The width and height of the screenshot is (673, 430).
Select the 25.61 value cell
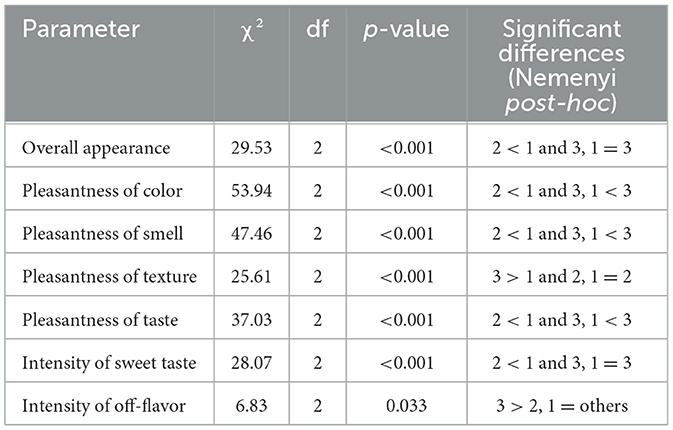pyautogui.click(x=252, y=276)
